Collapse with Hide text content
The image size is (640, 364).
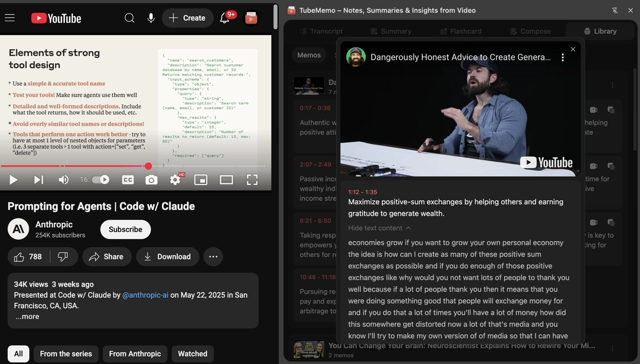[380, 228]
